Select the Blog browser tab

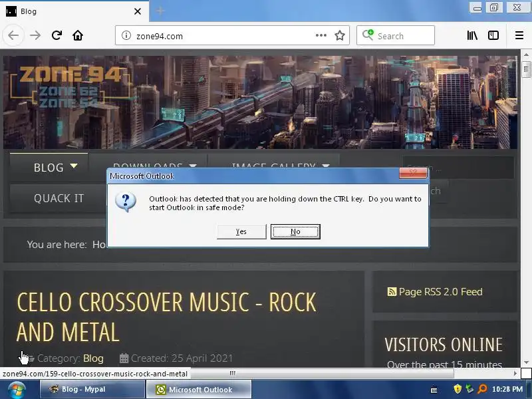pos(74,11)
